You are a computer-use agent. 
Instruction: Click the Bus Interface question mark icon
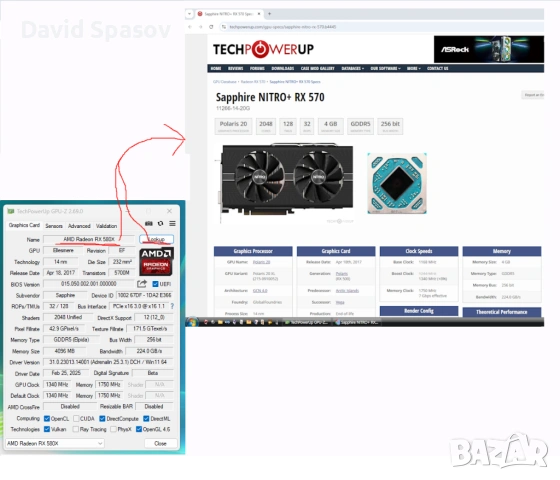[172, 306]
